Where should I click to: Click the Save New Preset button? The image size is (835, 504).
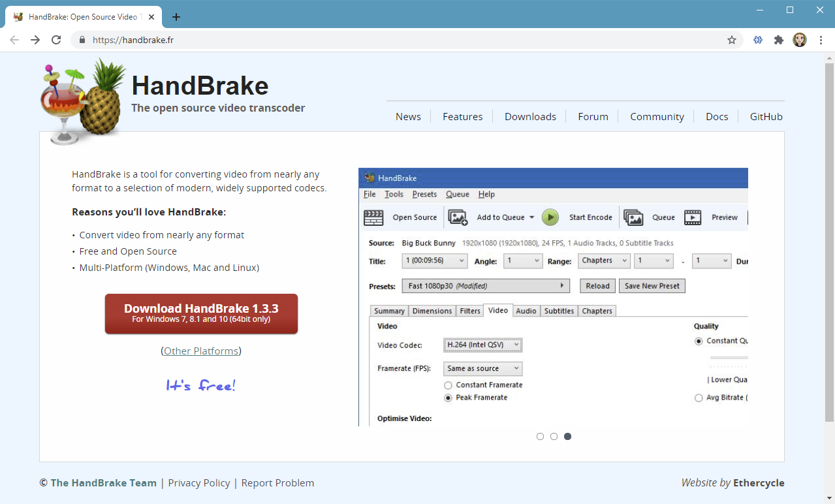pyautogui.click(x=652, y=286)
